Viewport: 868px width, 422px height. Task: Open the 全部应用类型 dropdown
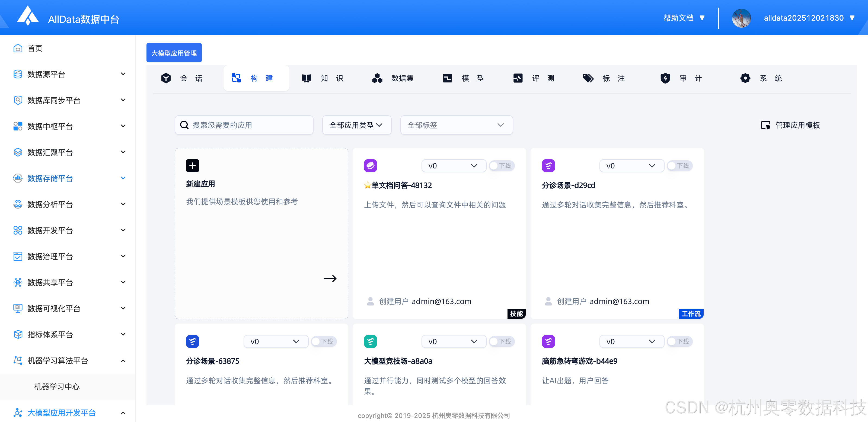tap(356, 125)
